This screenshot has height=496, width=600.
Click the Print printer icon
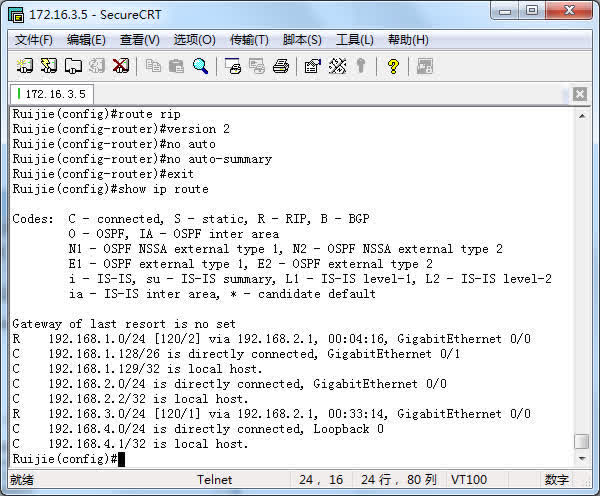click(x=281, y=66)
